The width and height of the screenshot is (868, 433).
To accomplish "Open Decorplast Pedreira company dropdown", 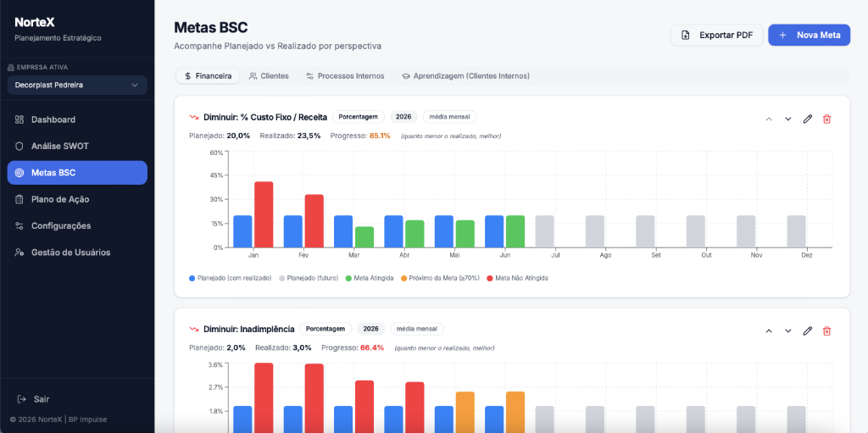I will click(x=77, y=86).
